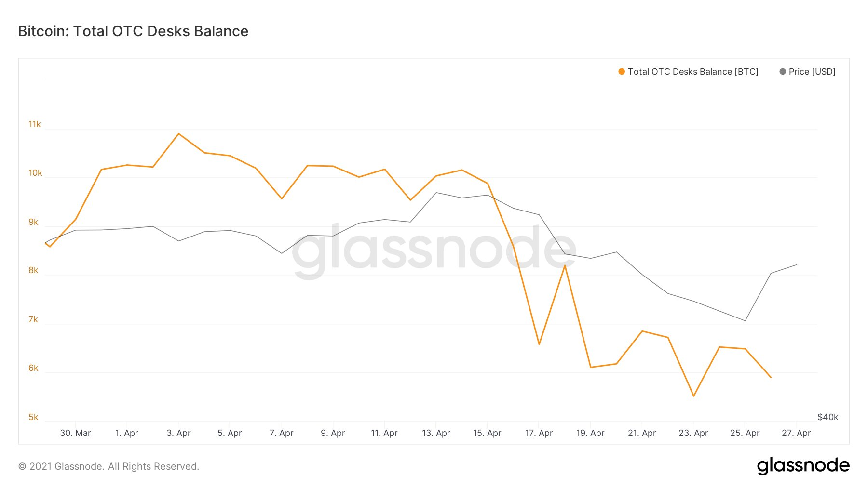Click the chart title Bitcoin: Total OTC Desks Balance
The height and width of the screenshot is (488, 868).
tap(133, 31)
